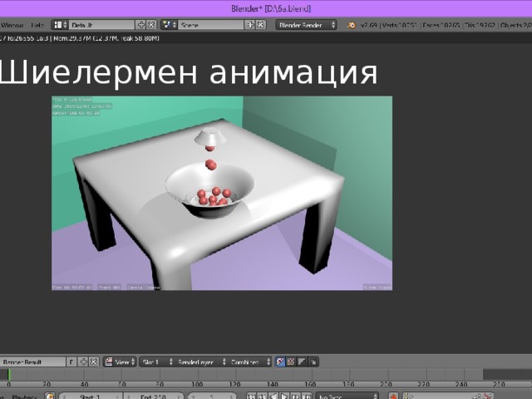Unlink the Render Result image
532x399 pixels.
click(x=94, y=362)
